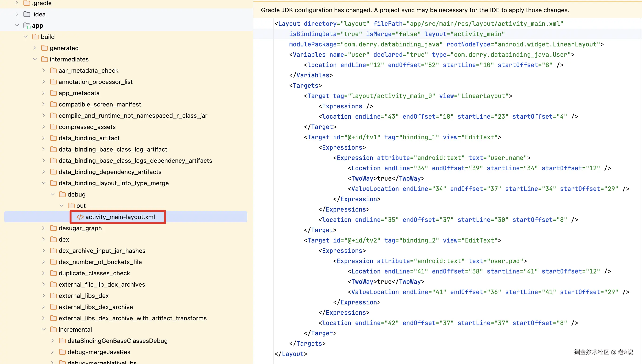The width and height of the screenshot is (642, 364).
Task: Expand the generated folder
Action: coord(35,48)
